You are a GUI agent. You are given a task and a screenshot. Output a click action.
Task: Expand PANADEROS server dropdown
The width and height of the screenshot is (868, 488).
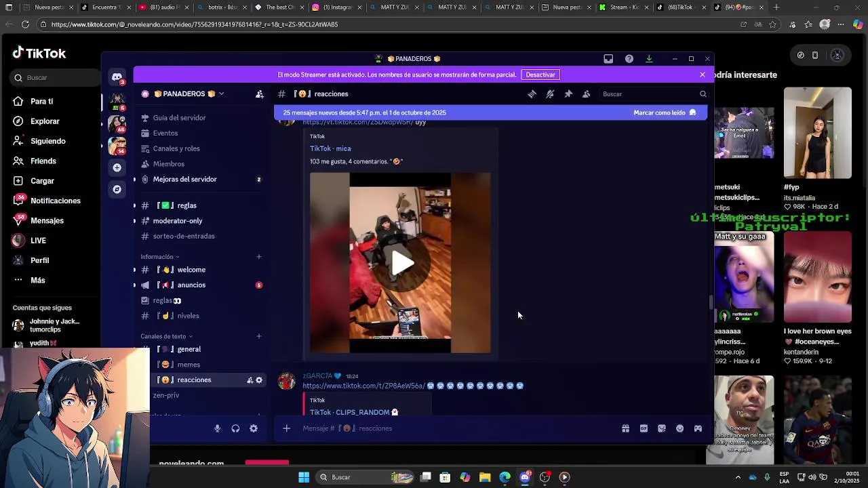tap(221, 94)
